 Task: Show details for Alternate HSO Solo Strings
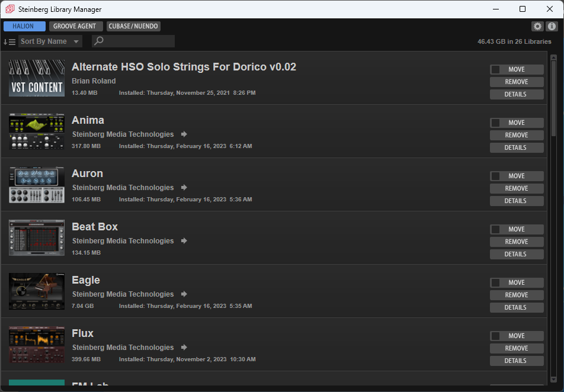517,94
